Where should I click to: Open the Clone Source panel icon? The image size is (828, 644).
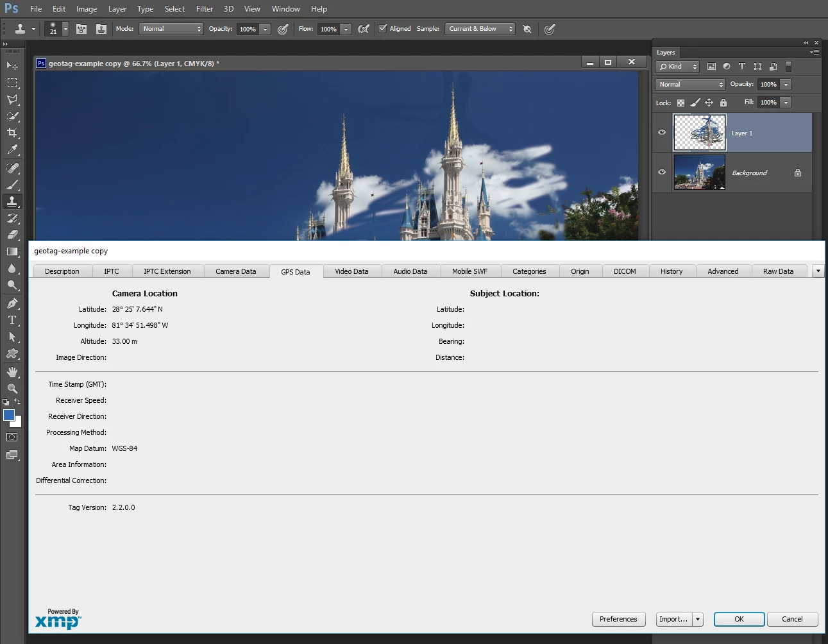(x=101, y=29)
